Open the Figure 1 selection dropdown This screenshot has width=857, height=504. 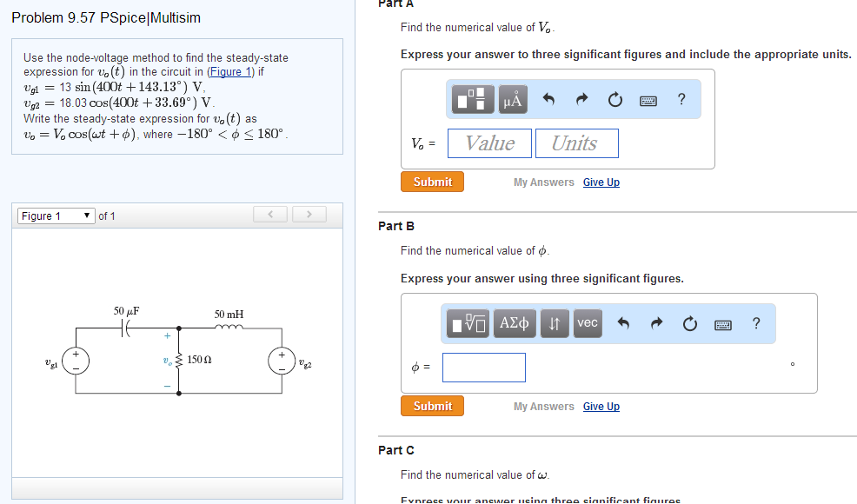pyautogui.click(x=55, y=215)
